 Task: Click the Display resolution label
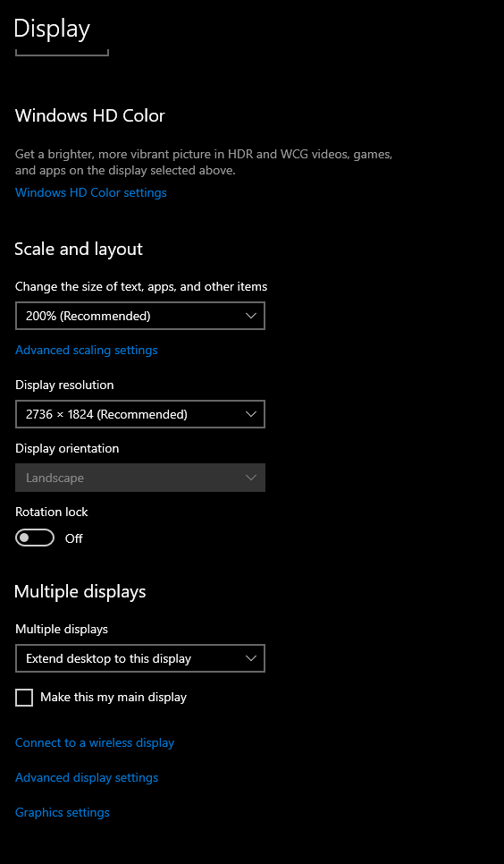pos(64,385)
